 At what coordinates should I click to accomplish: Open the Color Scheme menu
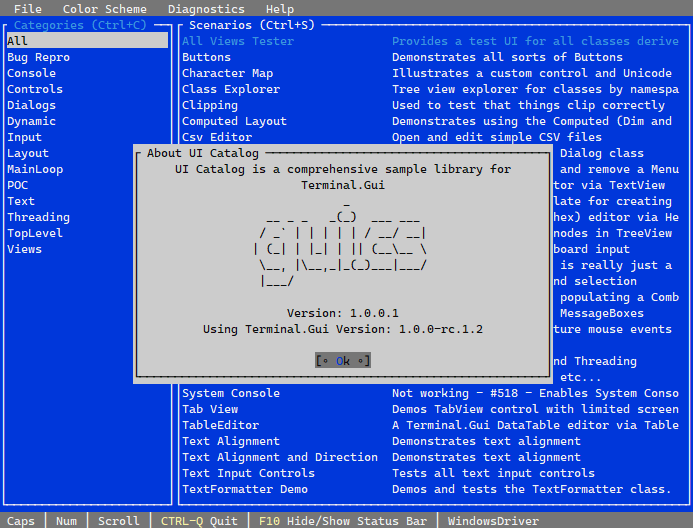click(105, 9)
